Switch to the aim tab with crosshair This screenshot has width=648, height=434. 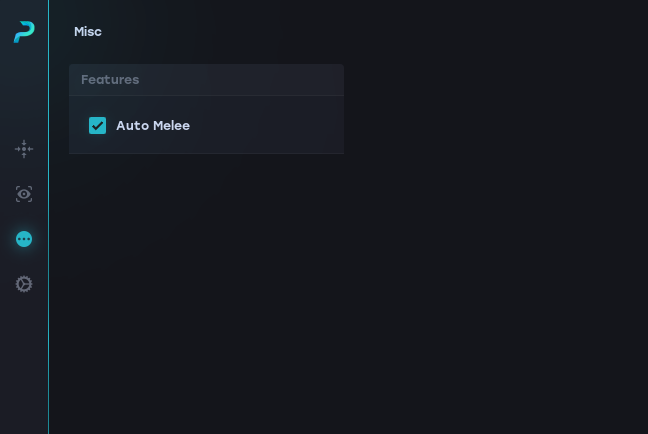[x=24, y=149]
